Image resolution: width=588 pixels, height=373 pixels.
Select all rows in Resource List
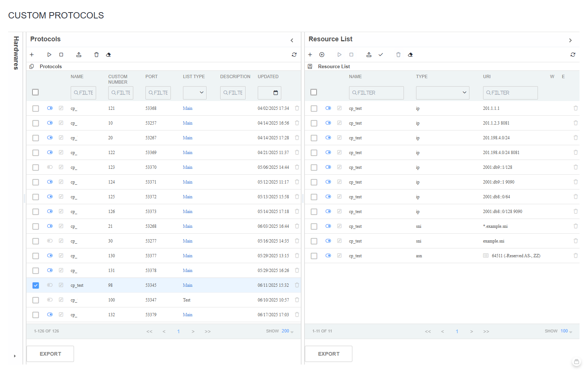[314, 92]
